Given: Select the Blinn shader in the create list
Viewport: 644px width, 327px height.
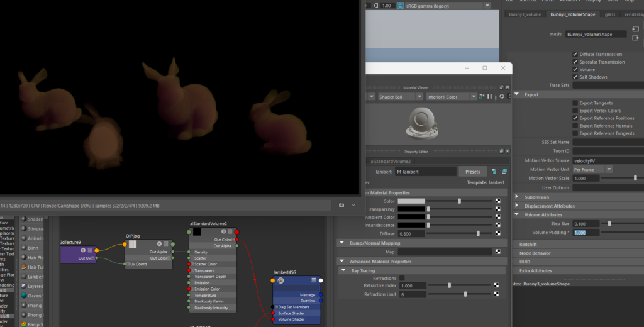Looking at the screenshot, I should (31, 248).
